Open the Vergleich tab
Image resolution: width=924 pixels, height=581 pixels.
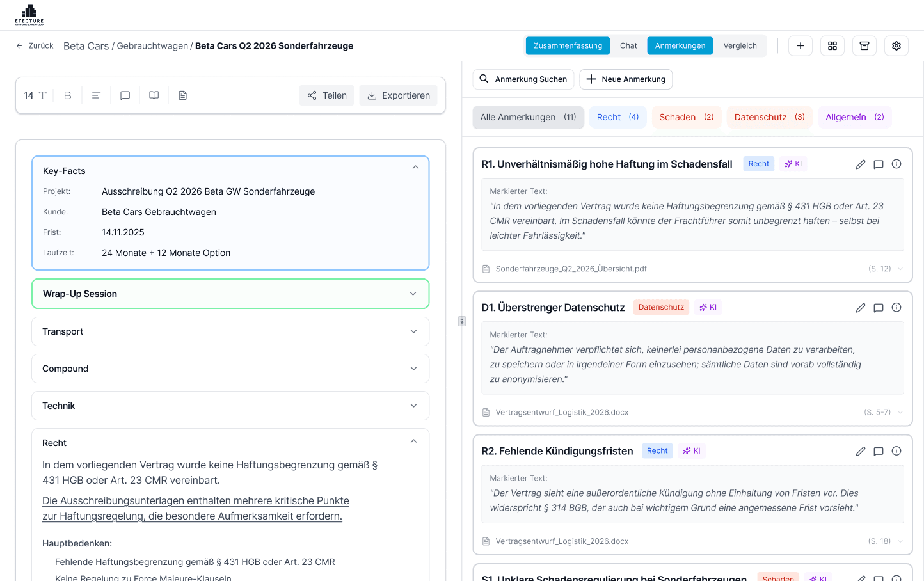tap(740, 45)
